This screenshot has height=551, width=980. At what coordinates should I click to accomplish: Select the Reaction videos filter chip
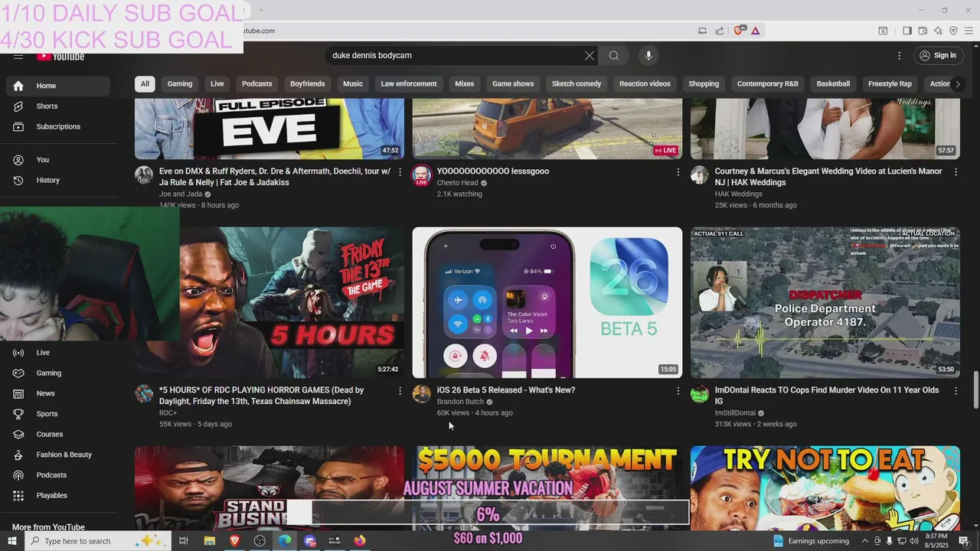tap(645, 84)
